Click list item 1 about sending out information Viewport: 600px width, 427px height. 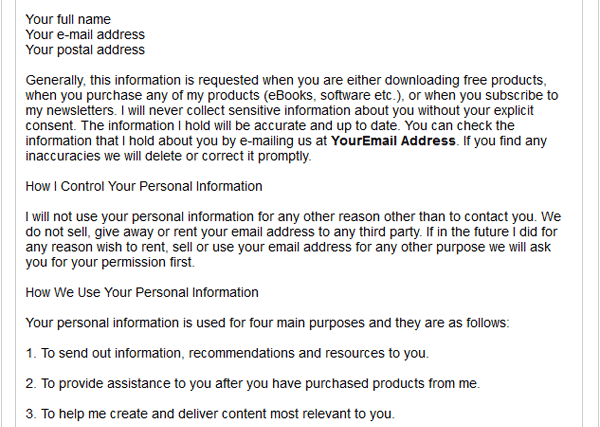pos(227,353)
